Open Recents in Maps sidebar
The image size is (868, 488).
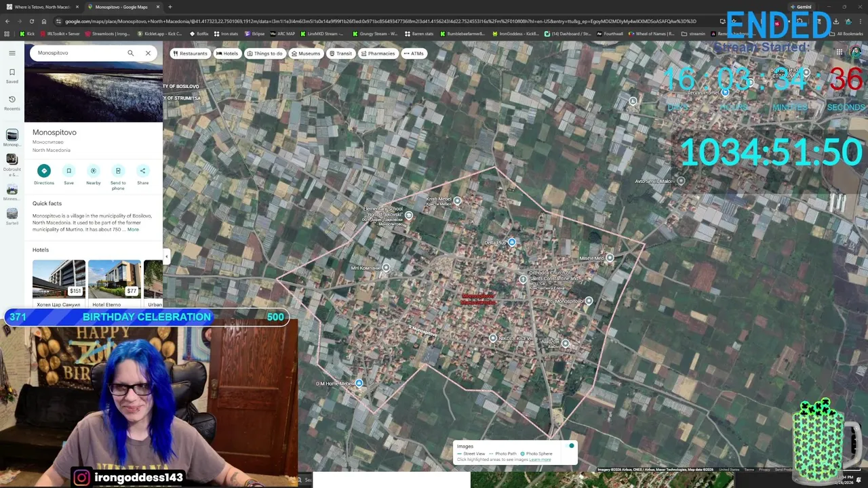tap(12, 102)
